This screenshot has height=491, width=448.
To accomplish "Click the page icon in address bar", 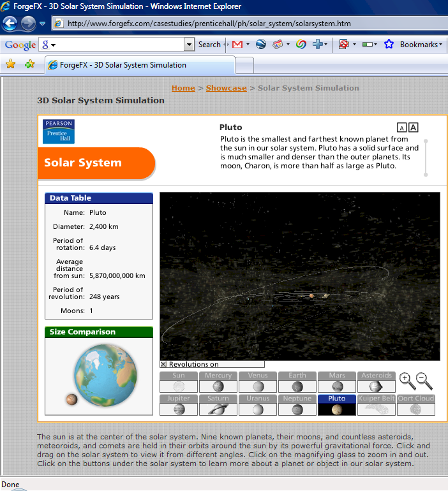I will coord(59,24).
